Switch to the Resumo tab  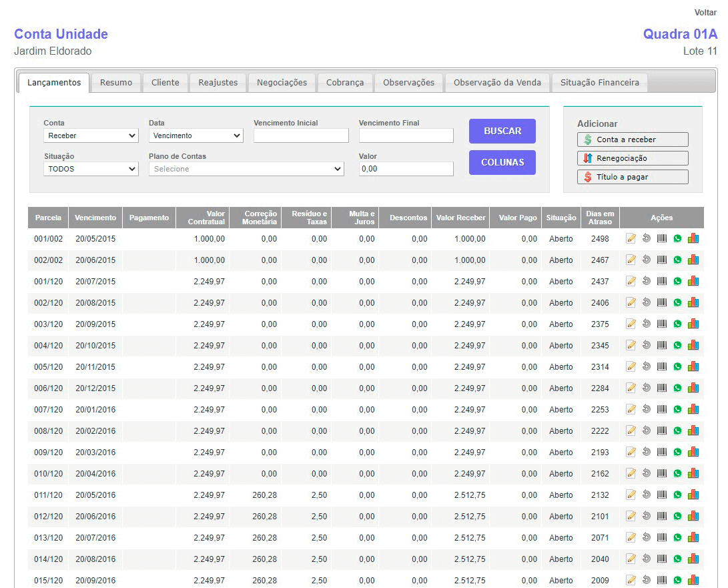[116, 83]
